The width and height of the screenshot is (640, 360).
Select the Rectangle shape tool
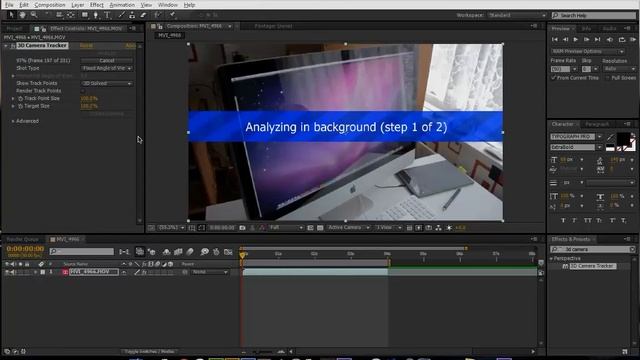click(84, 15)
